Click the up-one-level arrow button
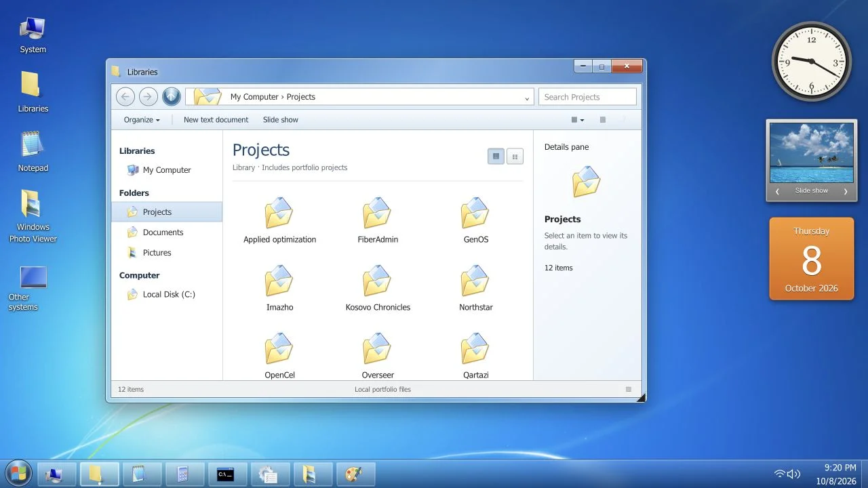The image size is (868, 488). click(x=171, y=97)
